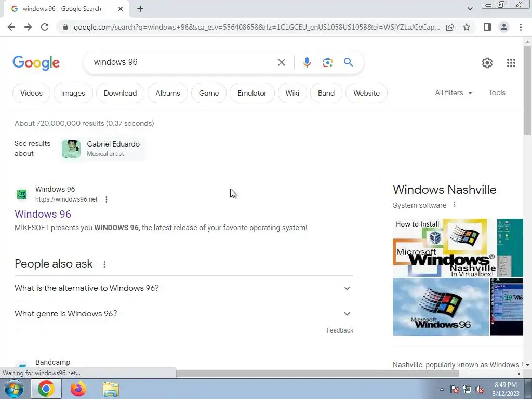Image resolution: width=532 pixels, height=399 pixels.
Task: Open People also ask options menu
Action: coord(104,264)
